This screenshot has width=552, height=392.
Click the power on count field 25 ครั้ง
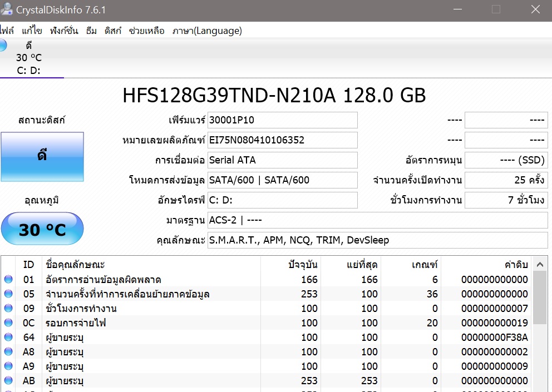coord(506,180)
